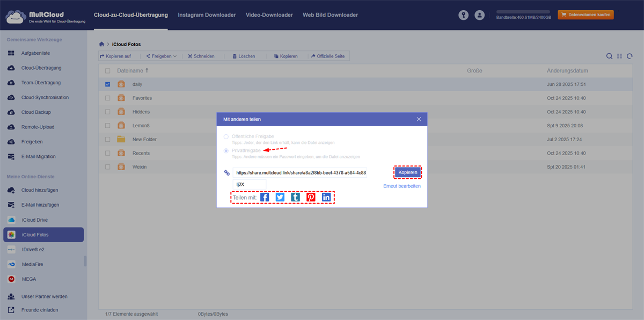Open the Freigeben dropdown in toolbar
Image resolution: width=644 pixels, height=320 pixels.
pos(161,56)
